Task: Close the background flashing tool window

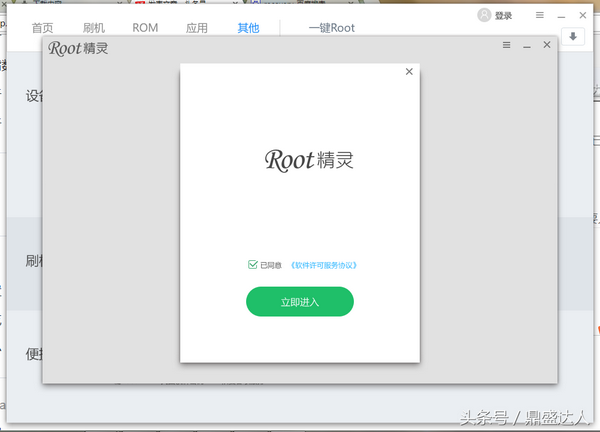Action: pos(583,15)
